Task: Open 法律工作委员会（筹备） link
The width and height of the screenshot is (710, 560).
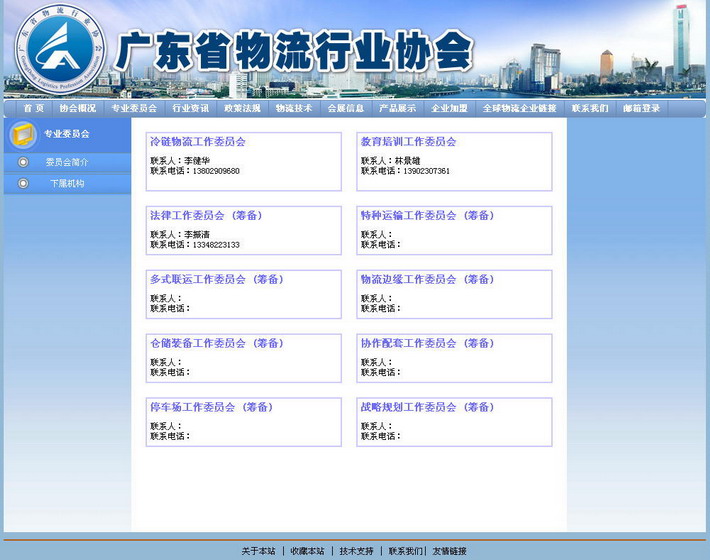Action: click(206, 215)
